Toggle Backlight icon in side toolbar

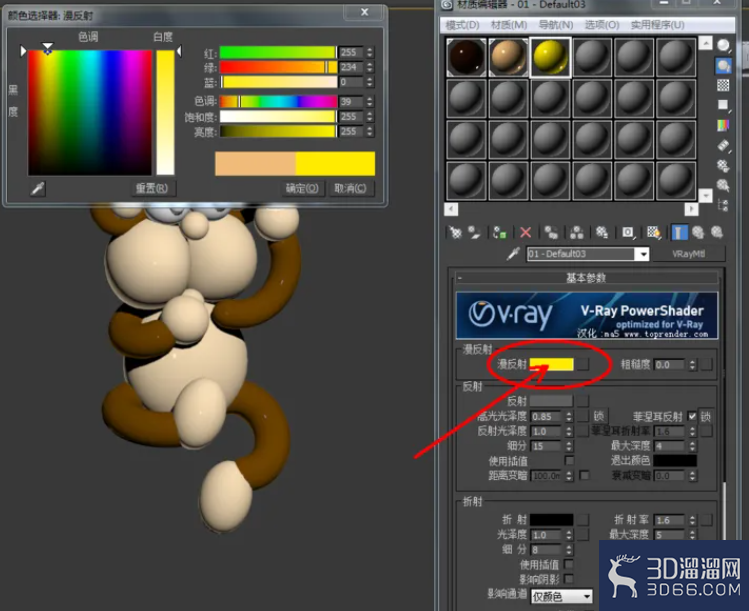[x=723, y=65]
